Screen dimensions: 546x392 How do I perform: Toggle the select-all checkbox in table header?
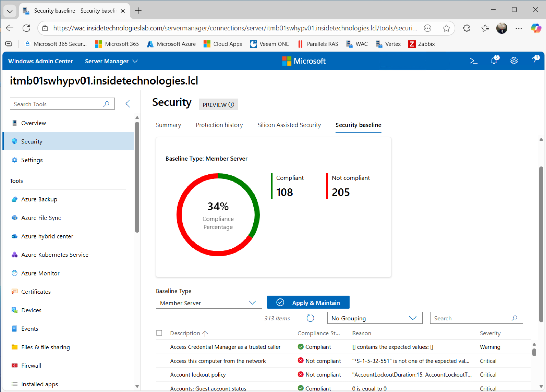(159, 333)
